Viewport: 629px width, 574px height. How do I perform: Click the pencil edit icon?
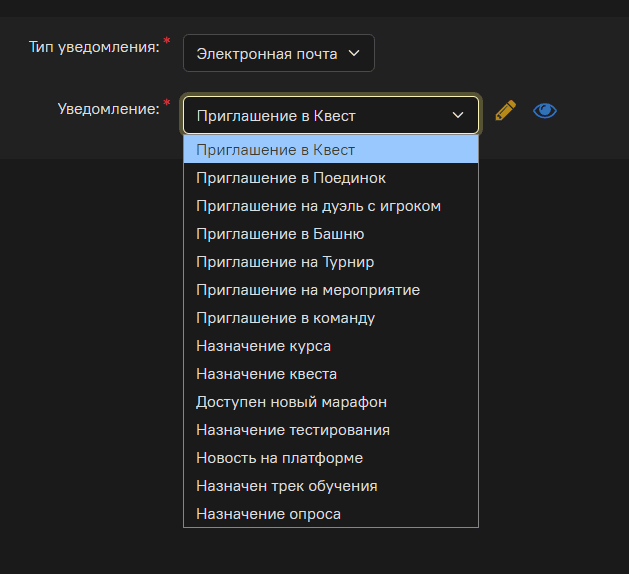(x=505, y=110)
